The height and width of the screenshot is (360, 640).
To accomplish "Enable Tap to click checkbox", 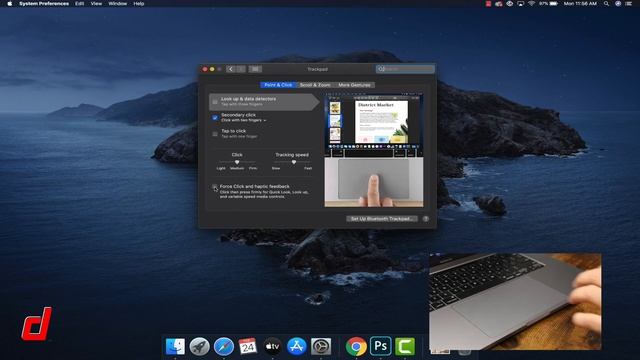I will pyautogui.click(x=215, y=133).
